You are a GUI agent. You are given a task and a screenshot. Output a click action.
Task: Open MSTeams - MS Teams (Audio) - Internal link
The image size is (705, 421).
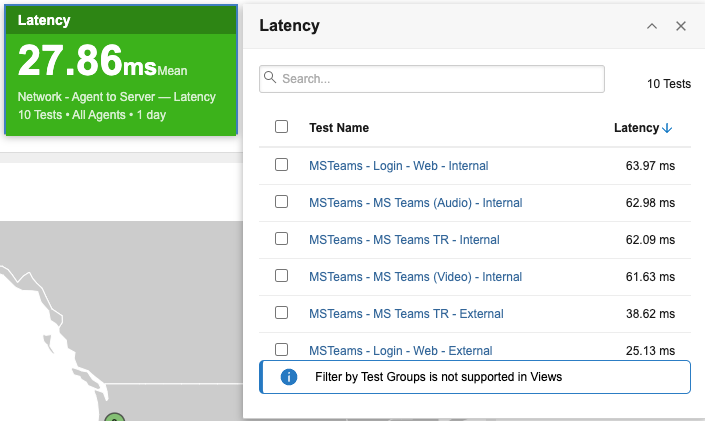pos(415,203)
